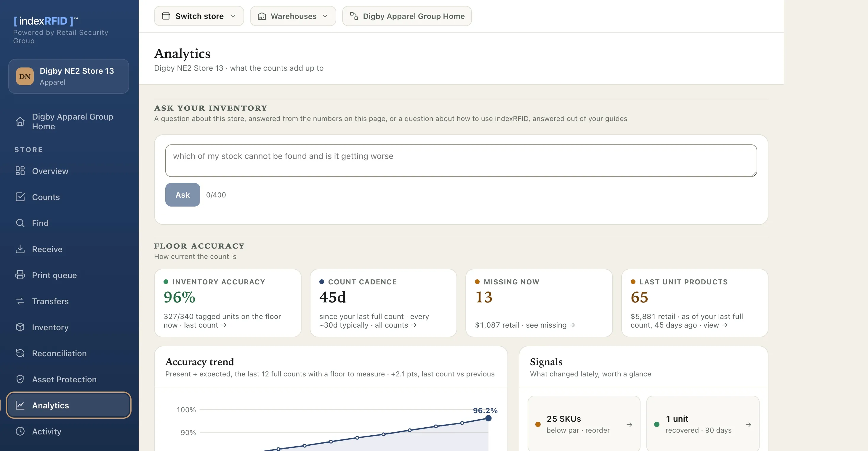Select the Analytics menu item
This screenshot has height=451, width=868.
tap(69, 405)
